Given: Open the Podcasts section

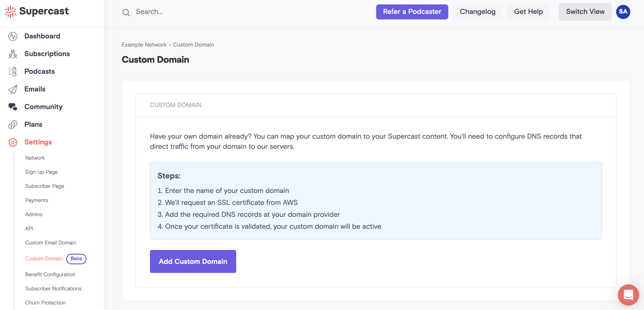Looking at the screenshot, I should coord(40,72).
